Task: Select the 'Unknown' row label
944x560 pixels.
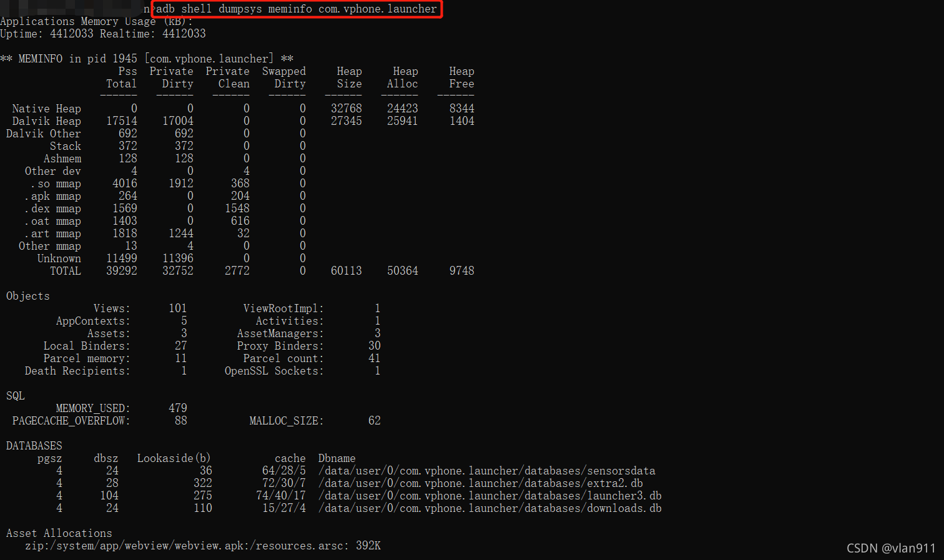Action: [x=59, y=258]
